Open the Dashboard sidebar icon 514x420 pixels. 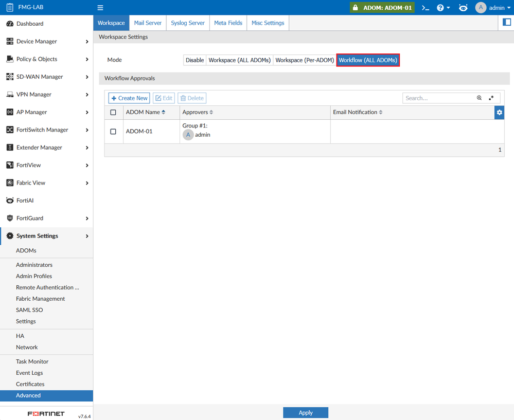(10, 24)
